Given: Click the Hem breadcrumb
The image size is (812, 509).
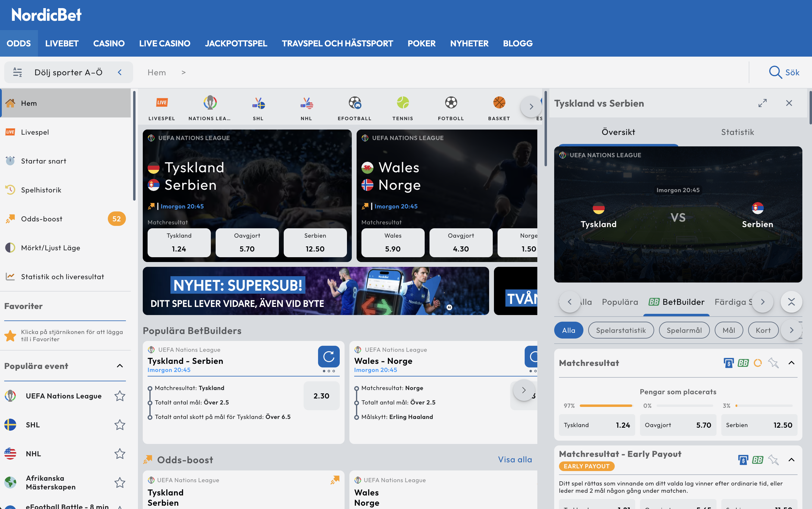Looking at the screenshot, I should tap(157, 72).
